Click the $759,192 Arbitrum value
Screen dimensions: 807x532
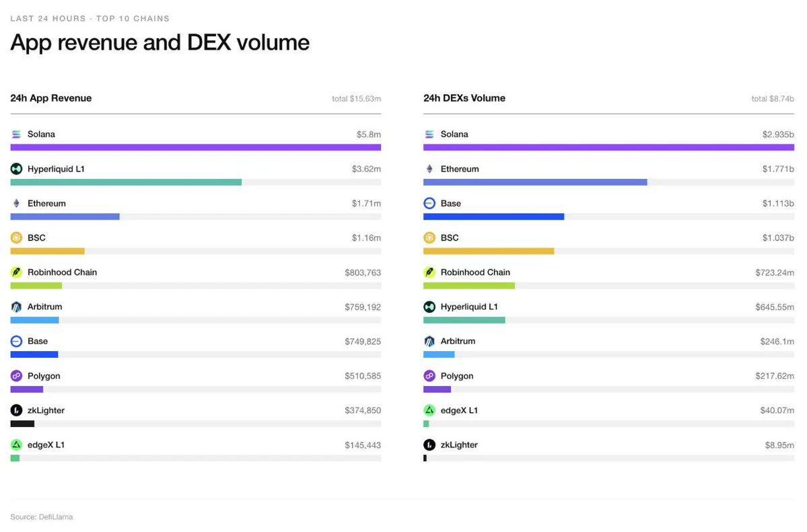(363, 307)
